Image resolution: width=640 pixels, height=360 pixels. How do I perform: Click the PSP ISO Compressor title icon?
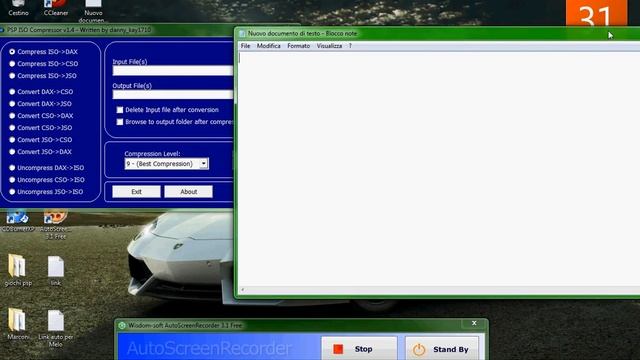(x=2, y=30)
